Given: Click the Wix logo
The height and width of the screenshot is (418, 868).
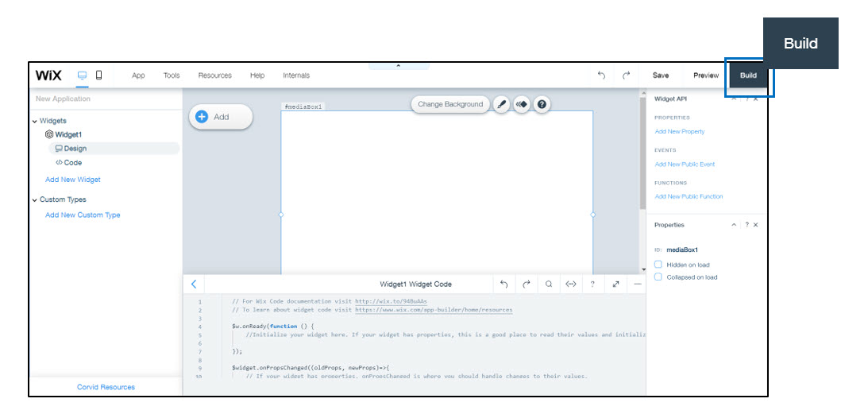Looking at the screenshot, I should coord(48,75).
